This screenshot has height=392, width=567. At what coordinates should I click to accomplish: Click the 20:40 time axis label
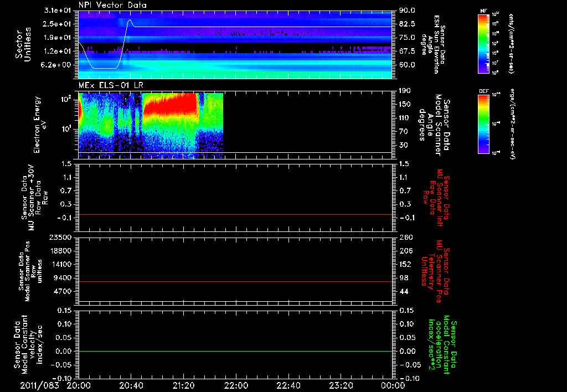tap(131, 385)
